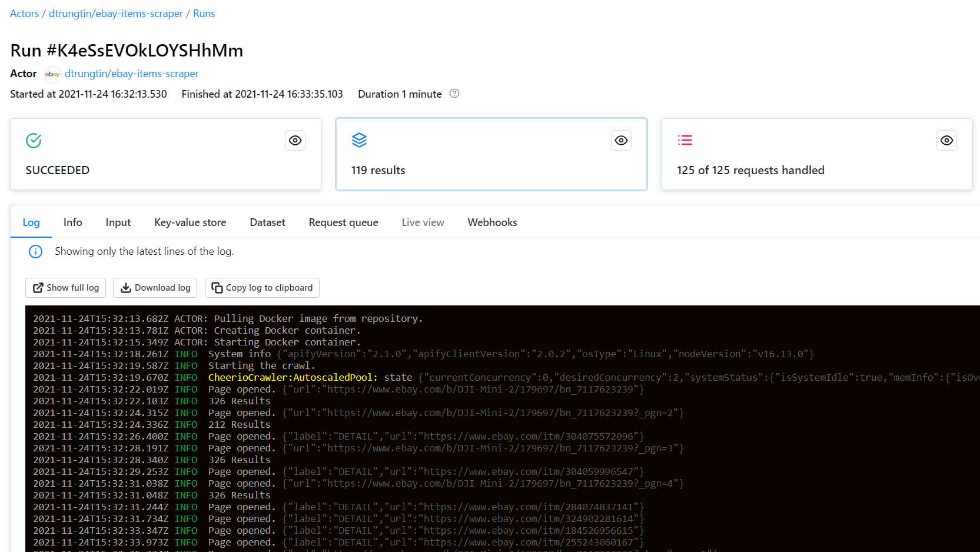
Task: Copy log to clipboard
Action: pos(262,288)
